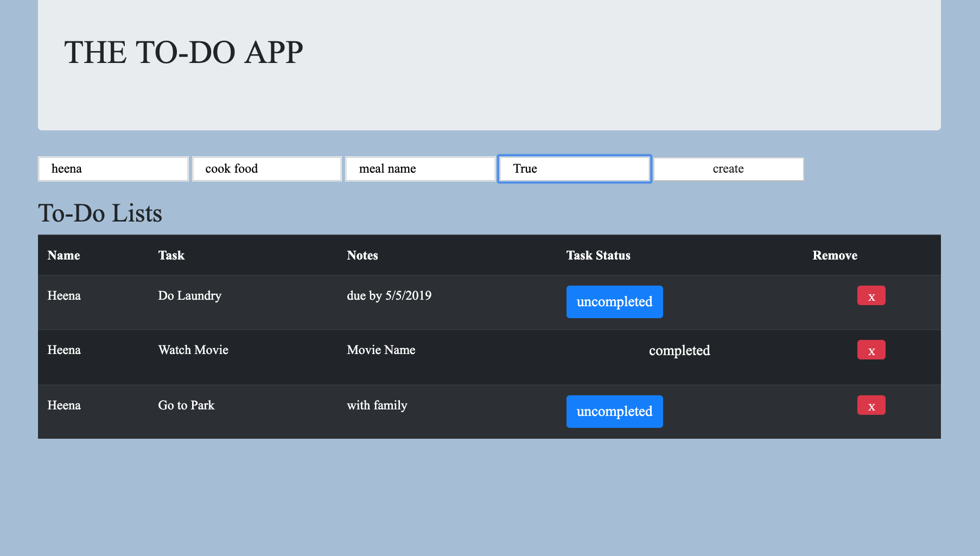Click the 'To-Do Lists' heading
Viewport: 980px width, 556px height.
pos(100,213)
